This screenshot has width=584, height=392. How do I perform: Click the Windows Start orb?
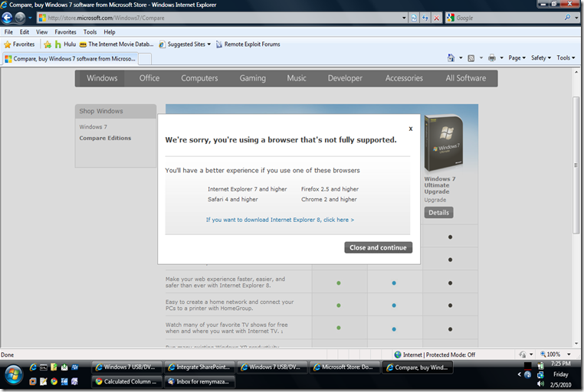coord(13,375)
